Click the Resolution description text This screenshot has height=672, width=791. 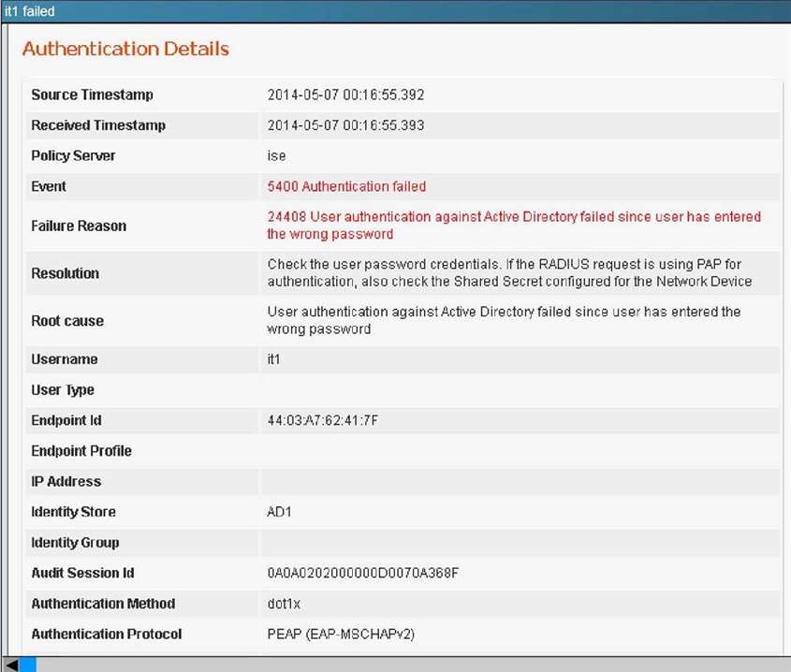point(509,273)
